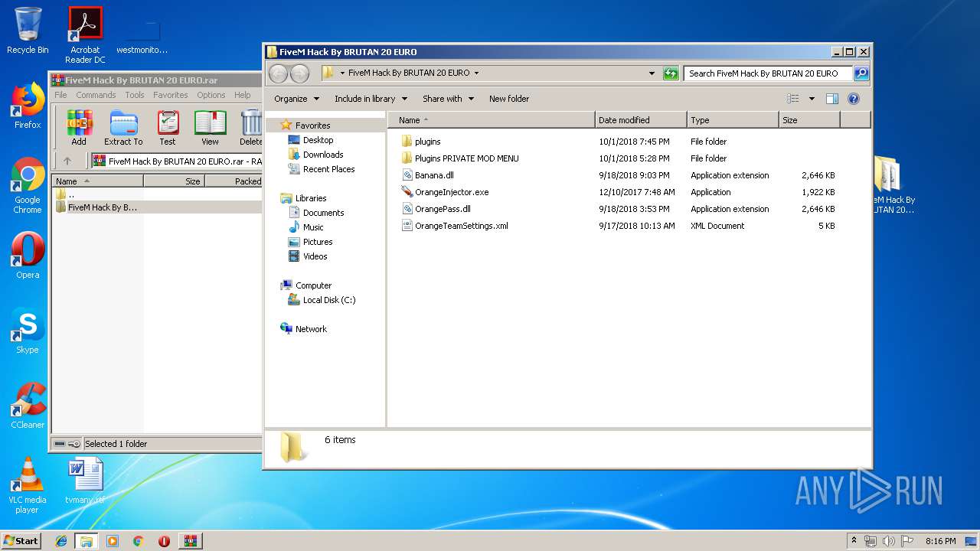
Task: Launch Opera from the desktop icon
Action: 28,256
